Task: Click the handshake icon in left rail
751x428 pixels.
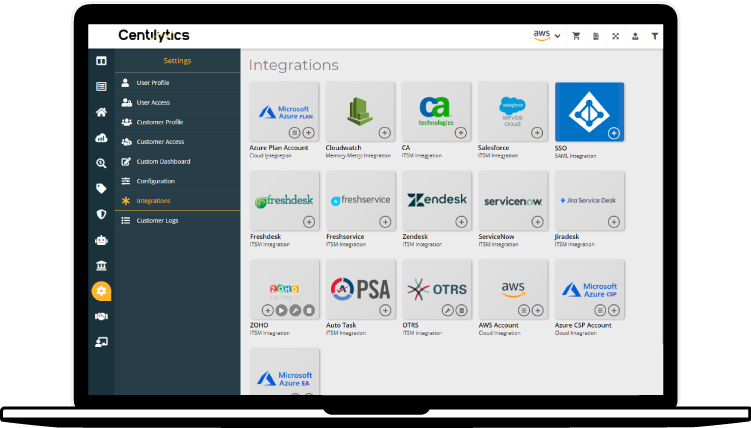Action: pos(101,316)
